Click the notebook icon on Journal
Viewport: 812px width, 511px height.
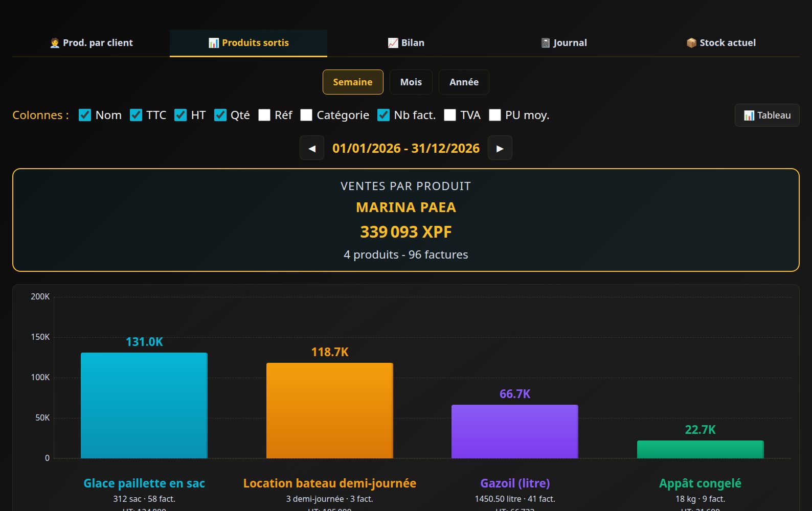click(546, 43)
